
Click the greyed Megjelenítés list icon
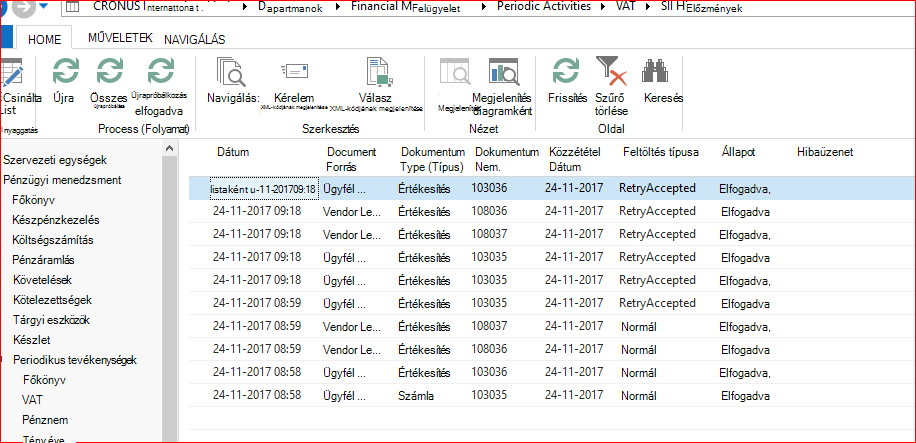pos(454,72)
